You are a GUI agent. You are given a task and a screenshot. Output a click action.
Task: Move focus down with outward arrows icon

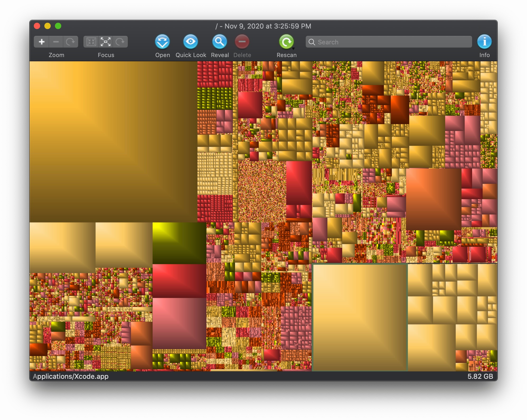tap(106, 42)
